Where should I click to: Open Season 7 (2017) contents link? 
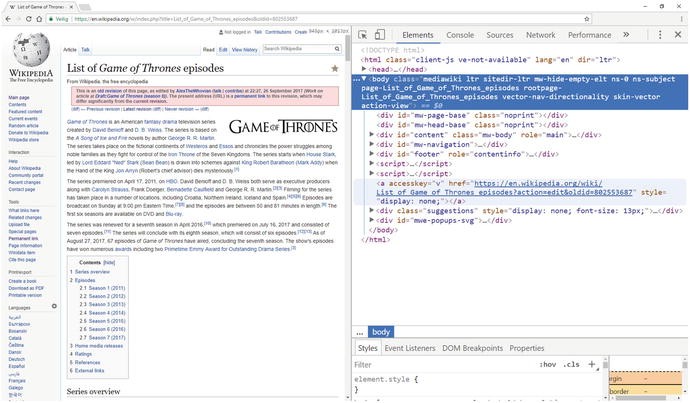[x=107, y=338]
